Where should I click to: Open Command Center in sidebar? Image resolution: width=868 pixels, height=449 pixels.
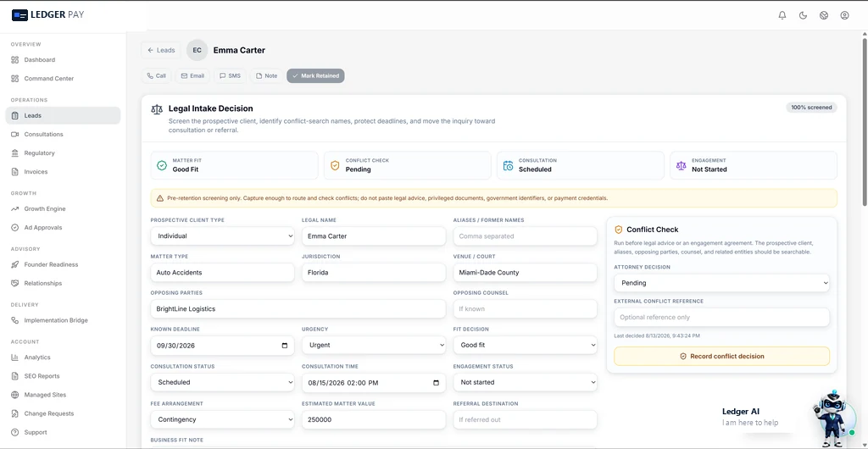coord(63,79)
